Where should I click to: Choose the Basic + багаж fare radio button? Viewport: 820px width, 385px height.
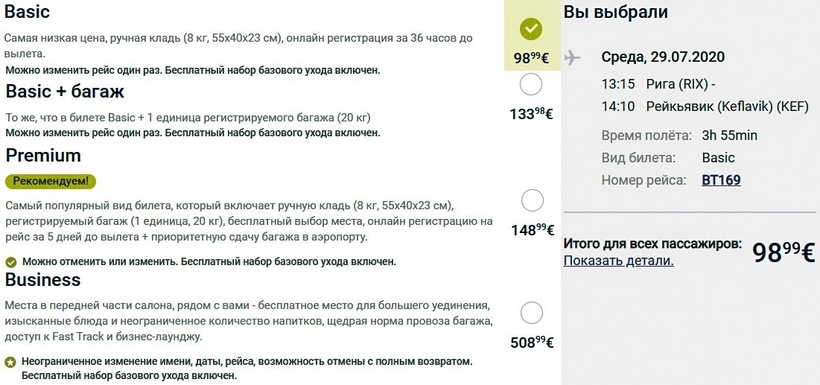coord(531,84)
